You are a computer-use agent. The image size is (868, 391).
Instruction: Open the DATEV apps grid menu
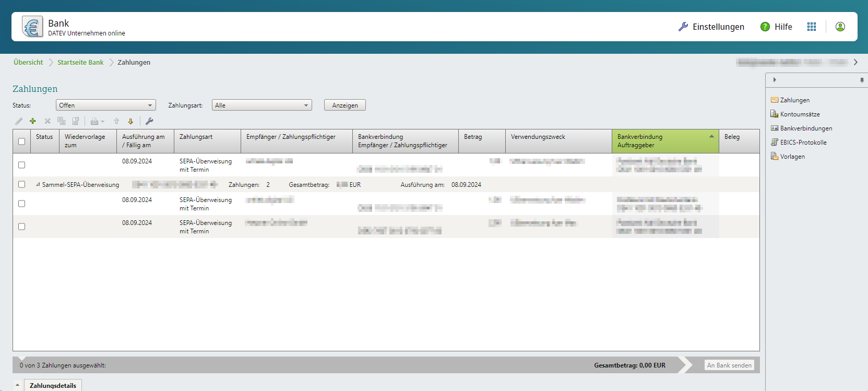click(811, 27)
